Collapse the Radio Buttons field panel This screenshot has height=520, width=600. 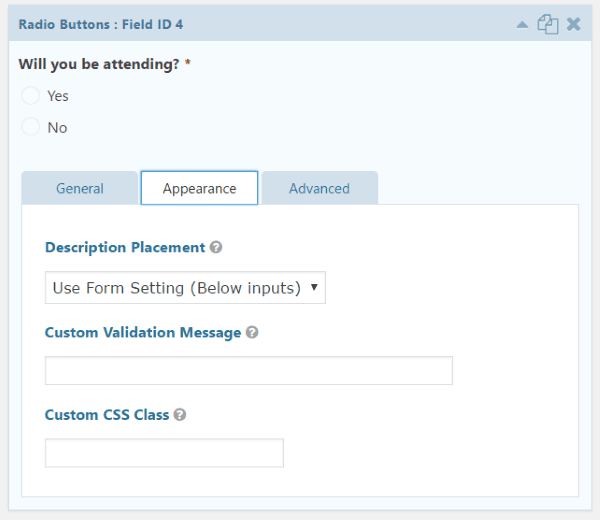[x=522, y=24]
